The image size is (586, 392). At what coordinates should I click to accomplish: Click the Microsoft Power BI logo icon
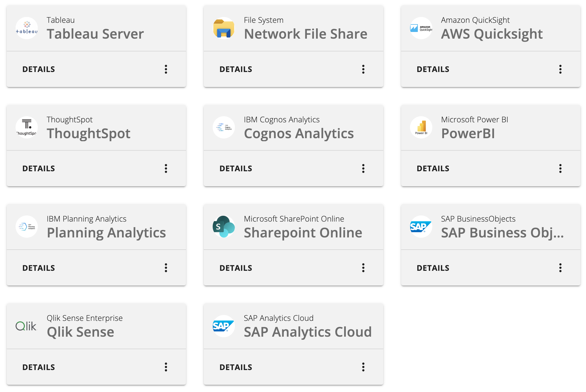pos(421,127)
